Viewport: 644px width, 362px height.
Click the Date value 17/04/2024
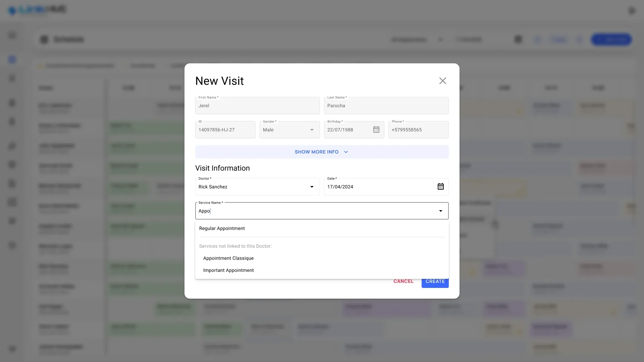(x=340, y=187)
